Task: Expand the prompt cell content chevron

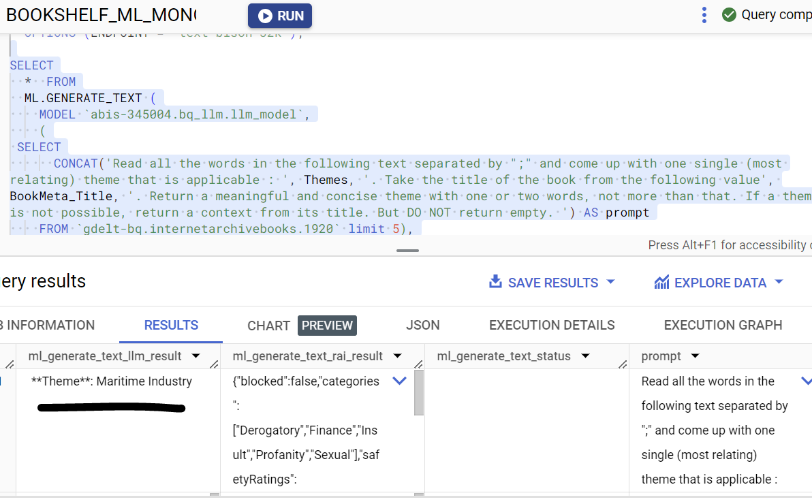Action: coord(806,381)
